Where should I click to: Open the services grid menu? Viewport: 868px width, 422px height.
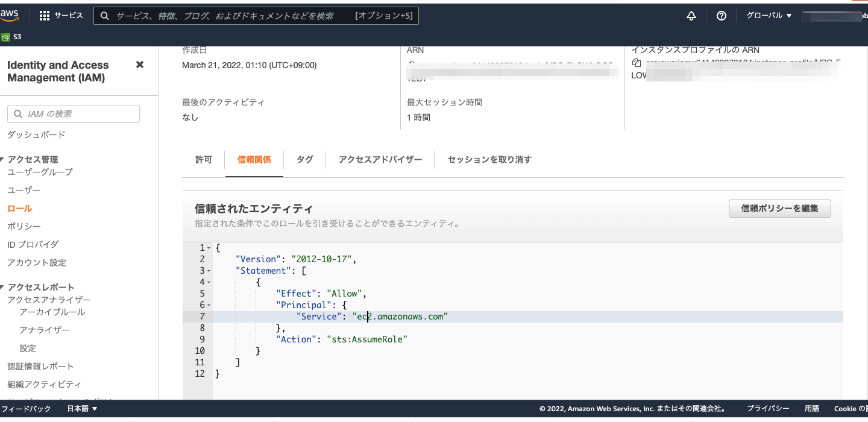[x=45, y=16]
